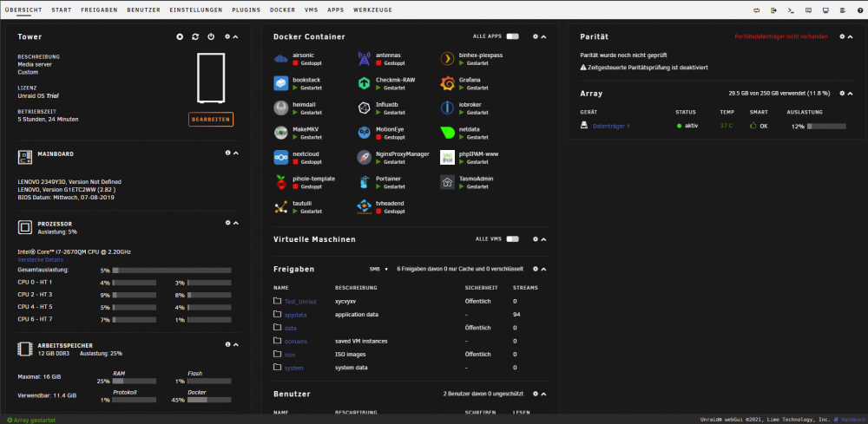The image size is (868, 424).
Task: Click the help question mark icon
Action: 859,10
